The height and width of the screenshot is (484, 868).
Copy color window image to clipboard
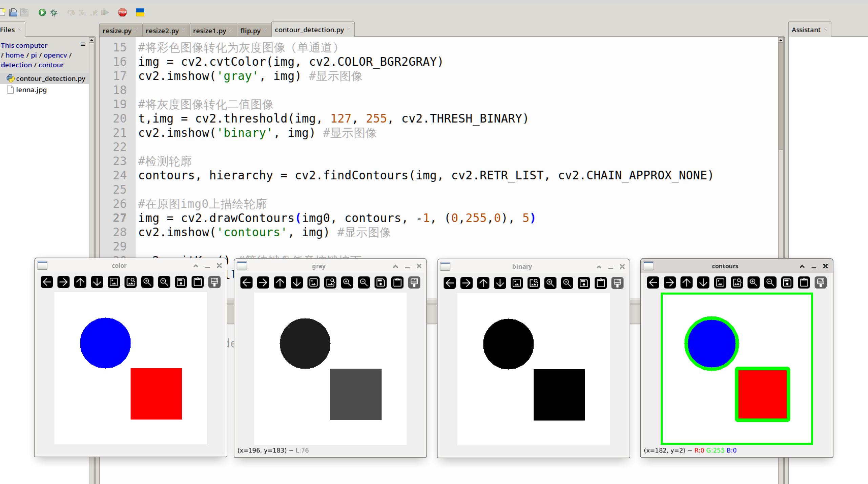coord(198,282)
